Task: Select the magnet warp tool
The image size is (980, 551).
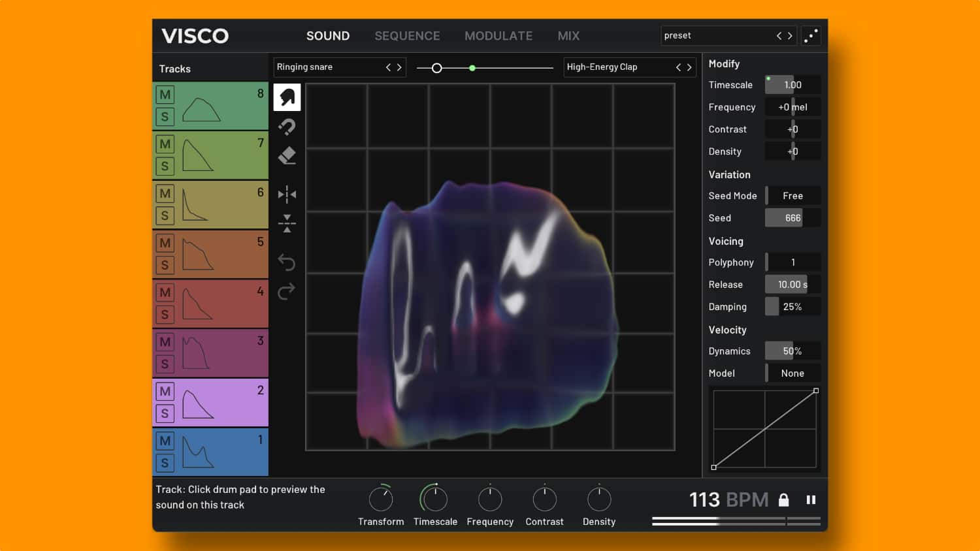Action: (x=287, y=127)
